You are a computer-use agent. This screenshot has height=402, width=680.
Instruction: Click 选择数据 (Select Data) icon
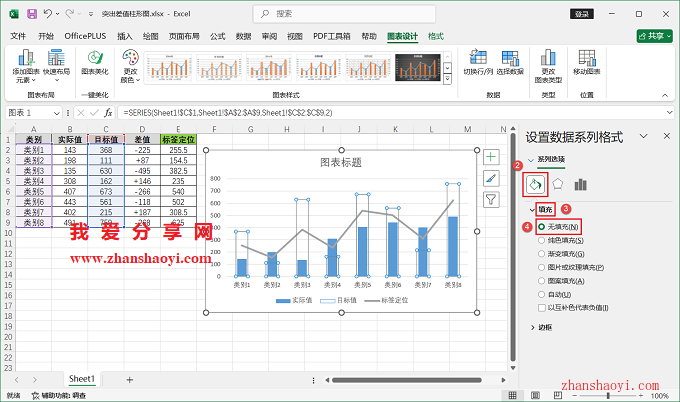(510, 62)
